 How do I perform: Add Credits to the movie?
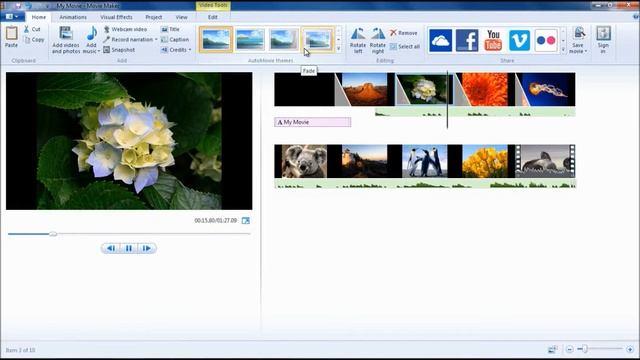173,50
